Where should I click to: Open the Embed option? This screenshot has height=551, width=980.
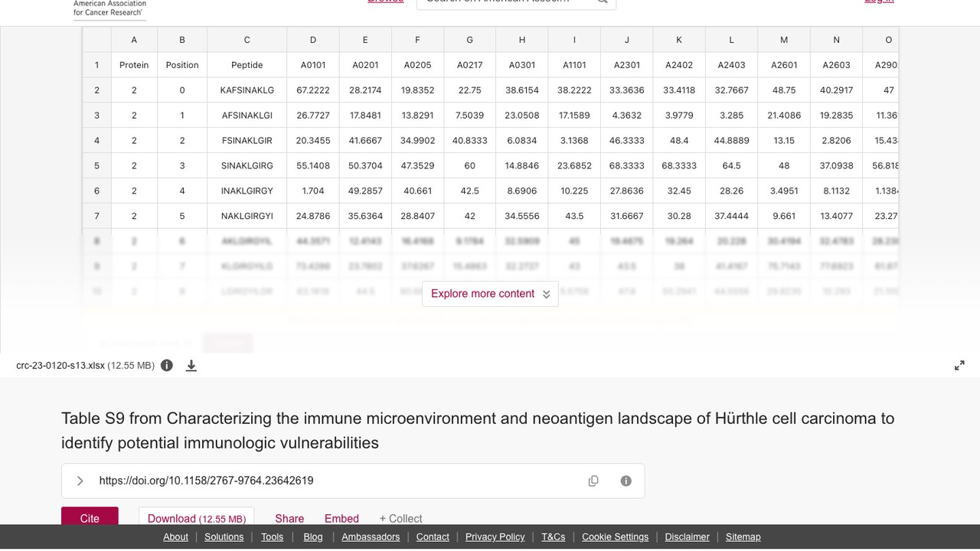tap(341, 519)
